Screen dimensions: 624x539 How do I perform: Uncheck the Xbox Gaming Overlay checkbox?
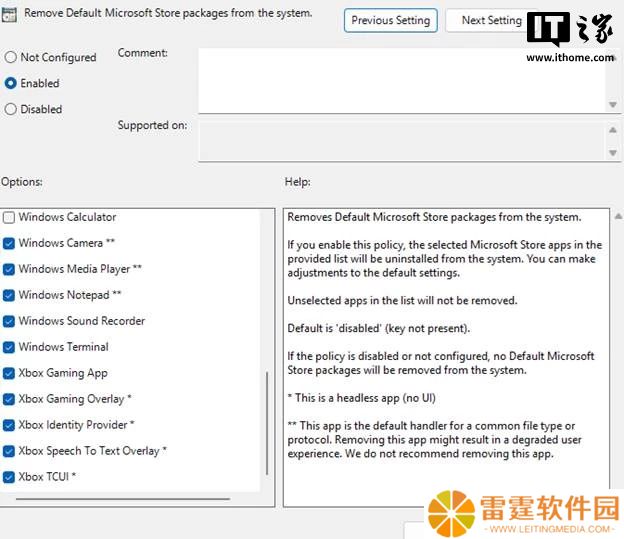pyautogui.click(x=9, y=399)
